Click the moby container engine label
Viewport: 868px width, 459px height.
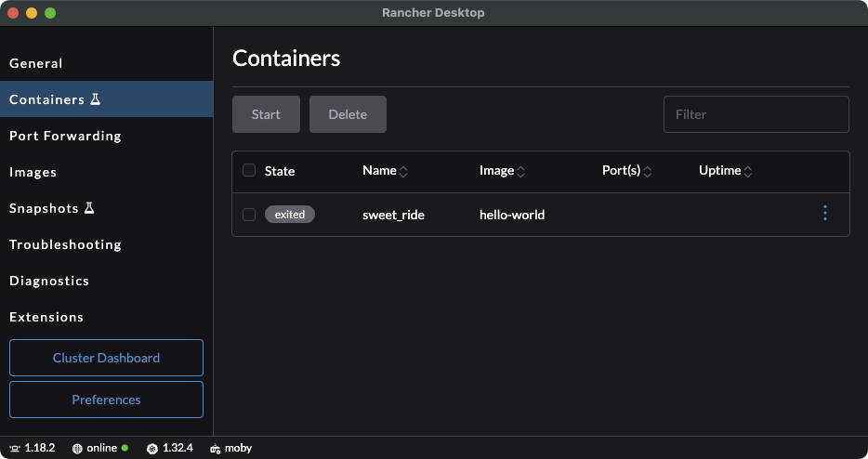(239, 448)
